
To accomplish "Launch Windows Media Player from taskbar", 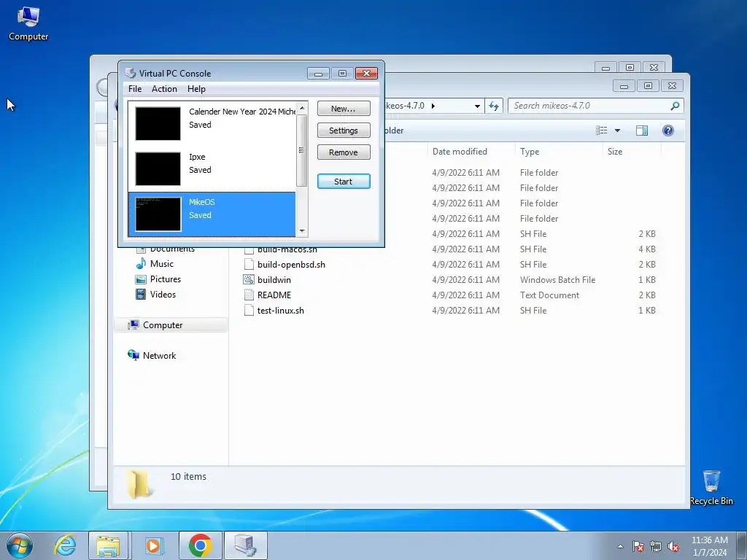I will point(153,545).
